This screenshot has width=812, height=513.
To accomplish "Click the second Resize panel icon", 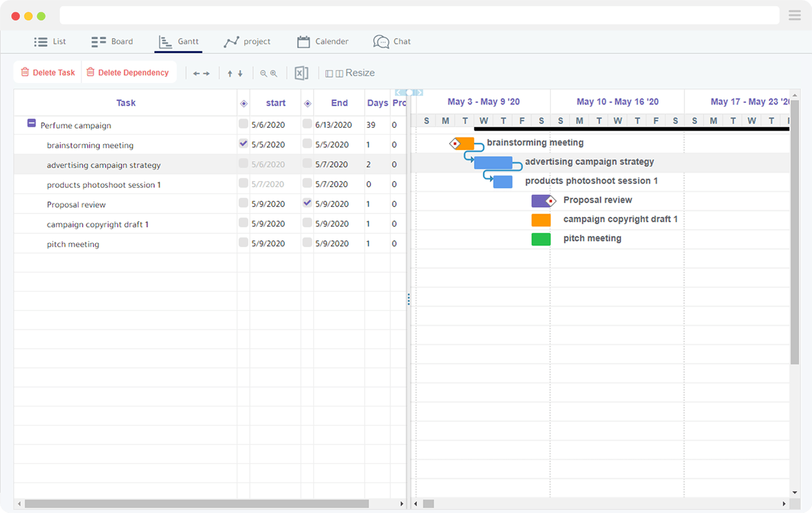I will 339,73.
